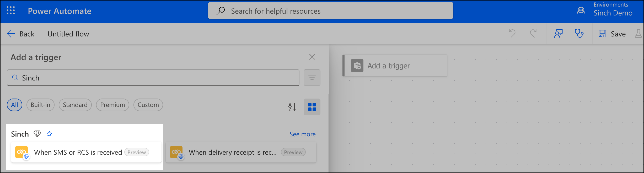Image resolution: width=644 pixels, height=173 pixels.
Task: Choose When delivery receipt is received trigger
Action: point(241,152)
